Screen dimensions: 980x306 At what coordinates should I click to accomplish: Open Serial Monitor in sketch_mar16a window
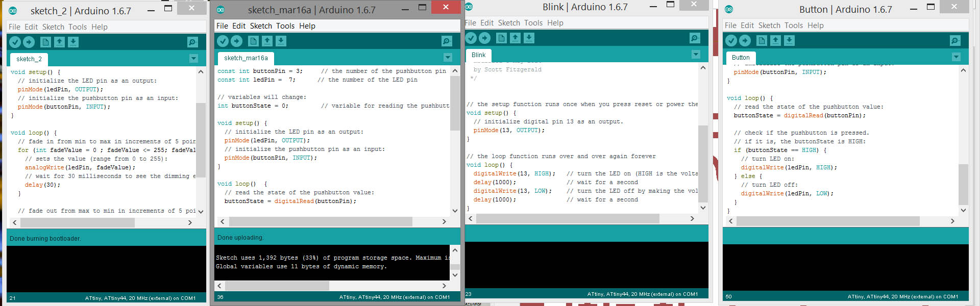(x=447, y=41)
